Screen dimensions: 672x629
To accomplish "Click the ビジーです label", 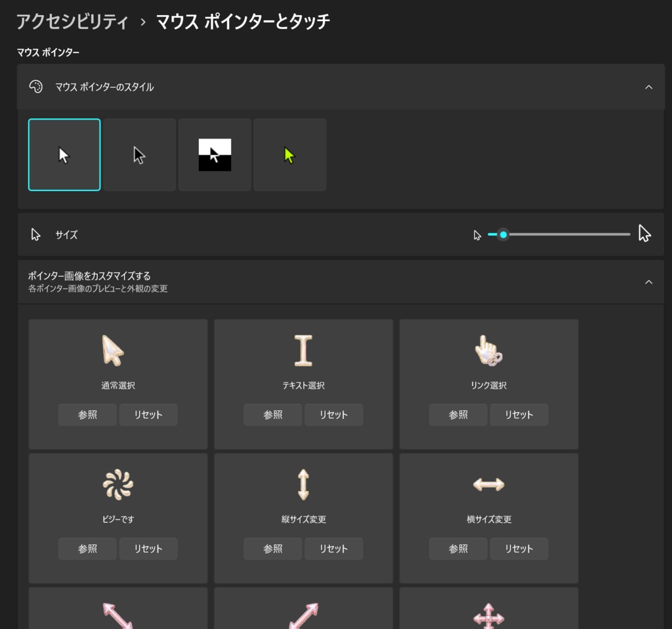I will [x=118, y=519].
